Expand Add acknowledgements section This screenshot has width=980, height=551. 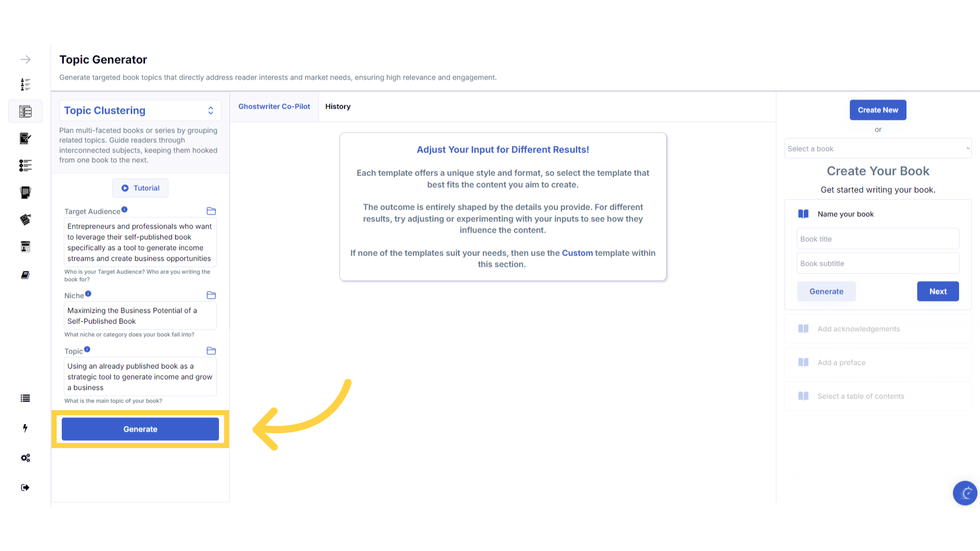pos(859,329)
